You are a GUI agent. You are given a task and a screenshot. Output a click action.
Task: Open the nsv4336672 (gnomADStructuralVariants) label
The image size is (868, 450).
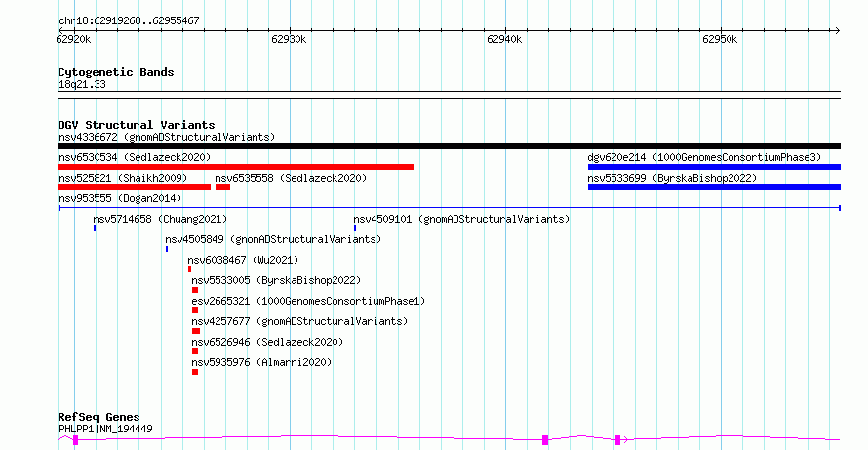167,137
